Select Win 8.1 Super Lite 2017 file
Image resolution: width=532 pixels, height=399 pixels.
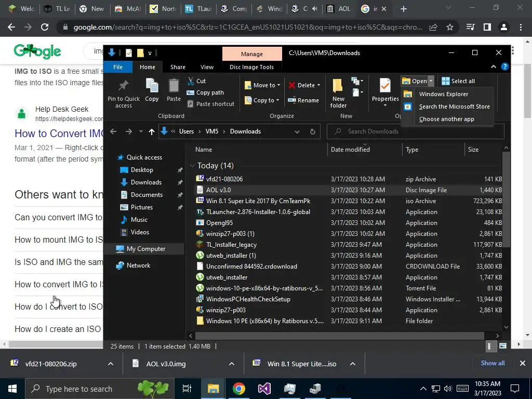coord(258,201)
